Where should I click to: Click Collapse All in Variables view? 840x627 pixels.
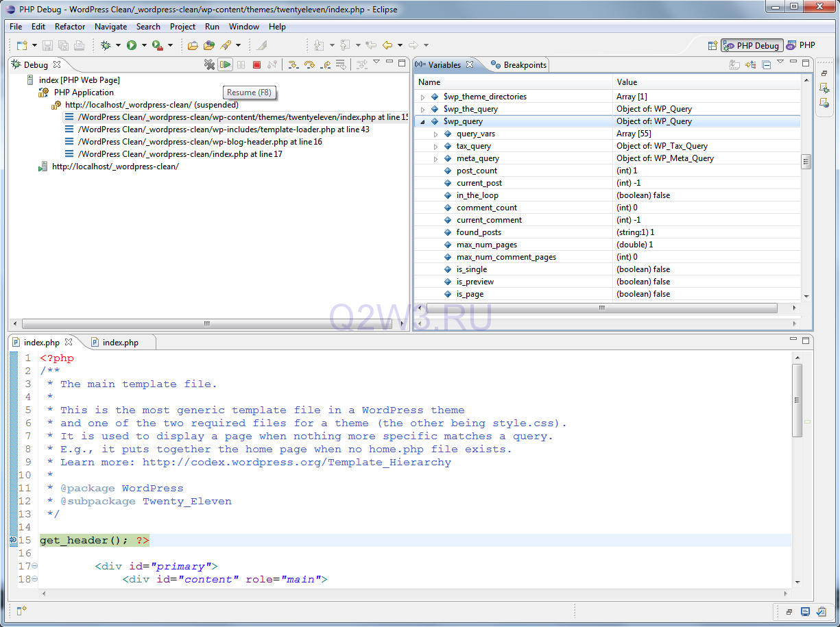tap(767, 65)
